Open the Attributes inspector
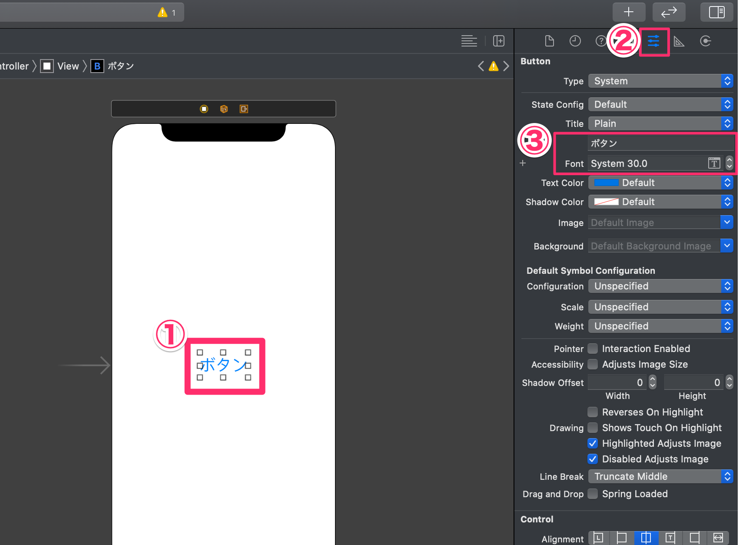756x545 pixels. click(654, 41)
